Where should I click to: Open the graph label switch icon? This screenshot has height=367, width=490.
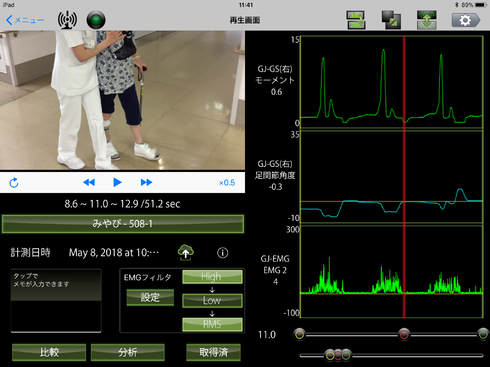coord(356,20)
